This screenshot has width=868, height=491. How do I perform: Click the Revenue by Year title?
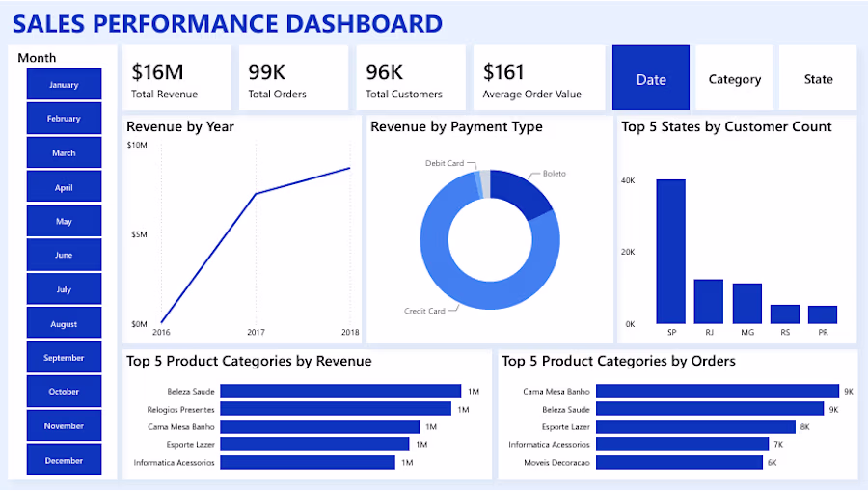pyautogui.click(x=180, y=126)
